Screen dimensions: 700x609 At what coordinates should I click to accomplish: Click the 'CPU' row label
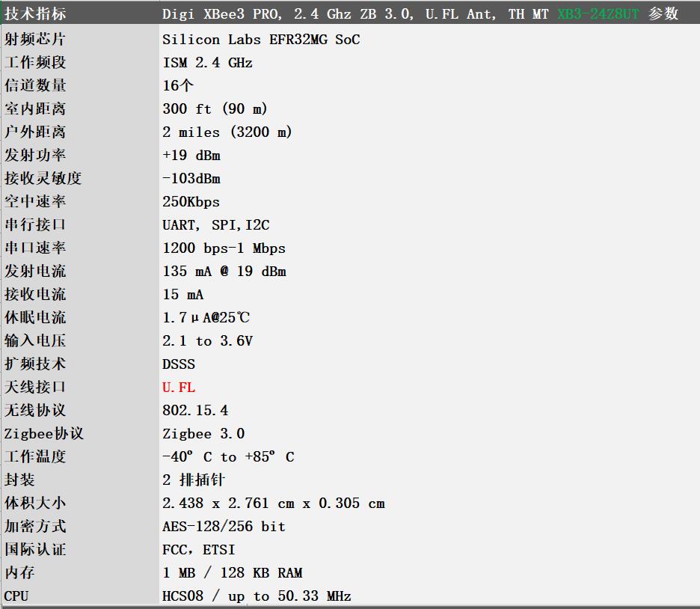point(16,596)
